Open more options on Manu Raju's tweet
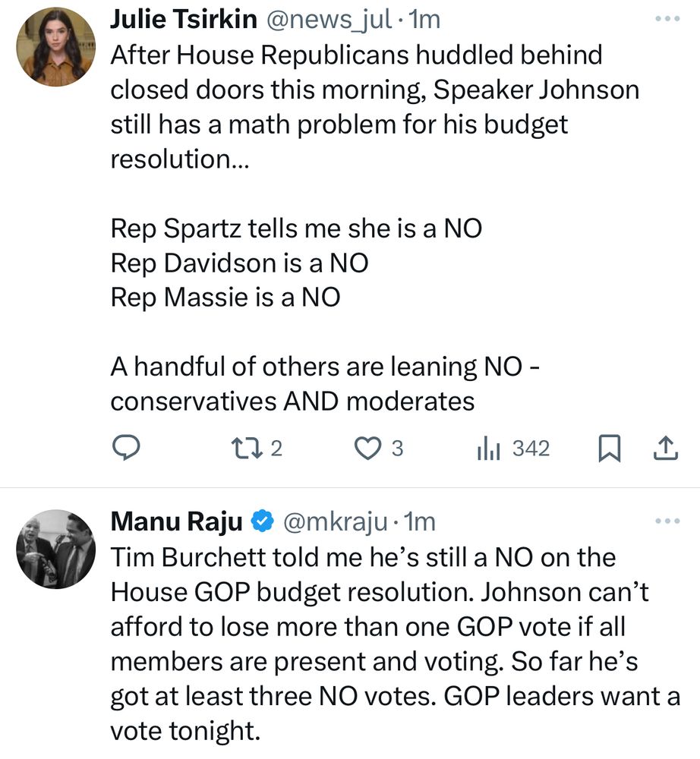The width and height of the screenshot is (700, 759). [x=667, y=521]
